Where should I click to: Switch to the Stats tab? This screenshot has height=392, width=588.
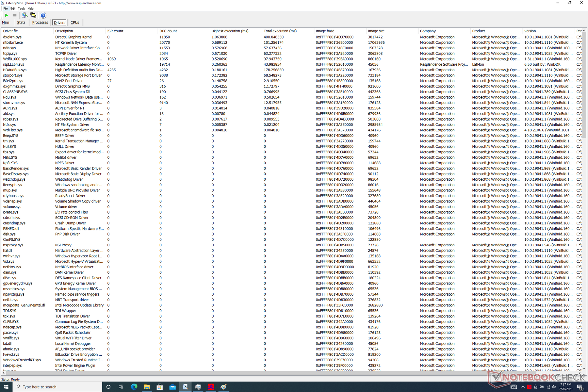coord(21,23)
